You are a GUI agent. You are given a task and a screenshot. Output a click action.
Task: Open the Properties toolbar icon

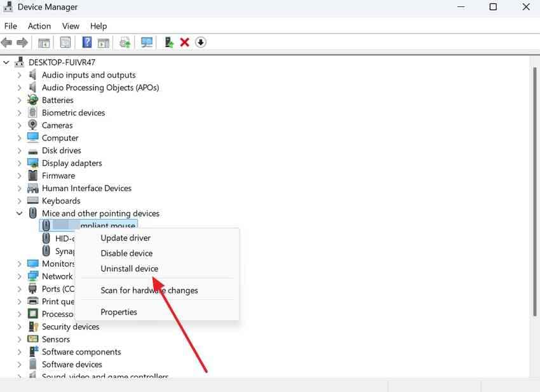point(65,43)
